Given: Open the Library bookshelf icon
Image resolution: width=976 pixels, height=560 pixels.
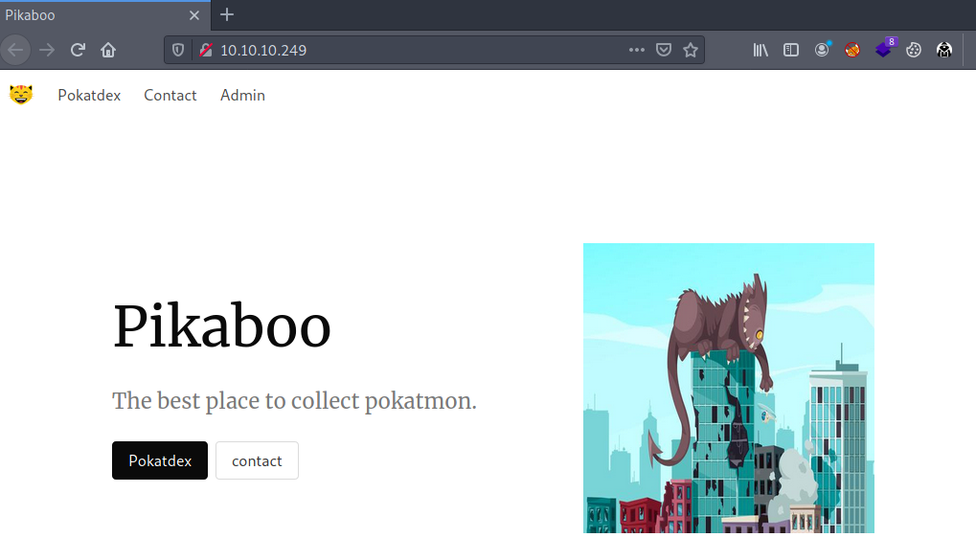Looking at the screenshot, I should pos(760,50).
